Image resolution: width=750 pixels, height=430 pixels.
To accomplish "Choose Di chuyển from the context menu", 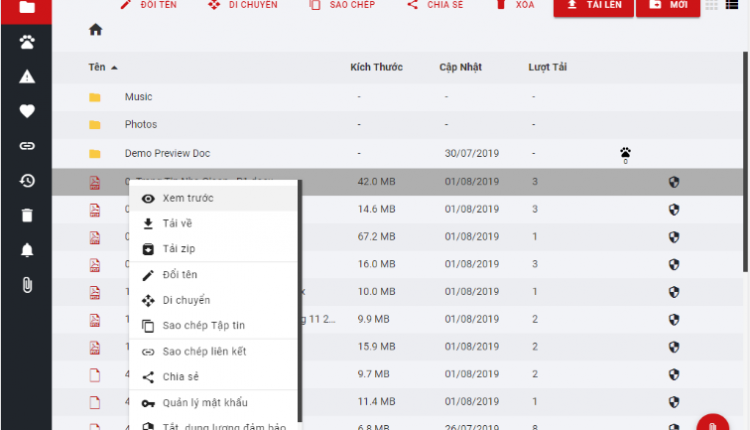I will (x=213, y=300).
